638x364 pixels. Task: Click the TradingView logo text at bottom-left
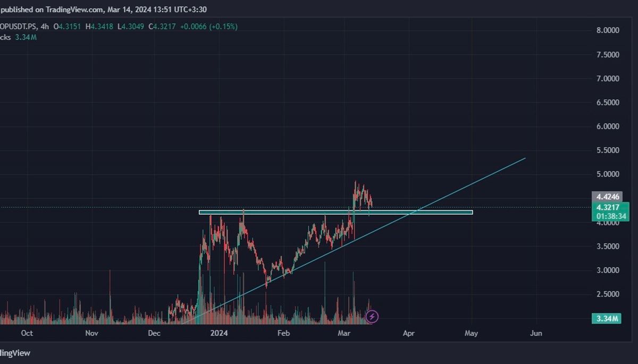14,353
